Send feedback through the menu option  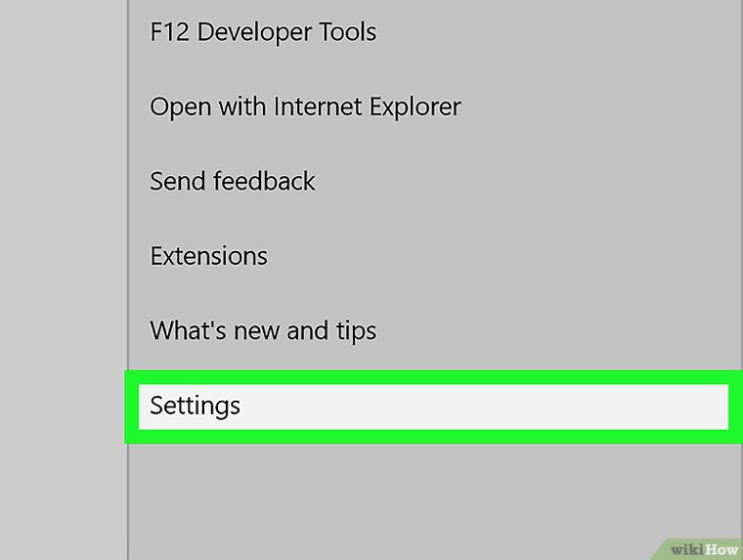click(x=233, y=182)
